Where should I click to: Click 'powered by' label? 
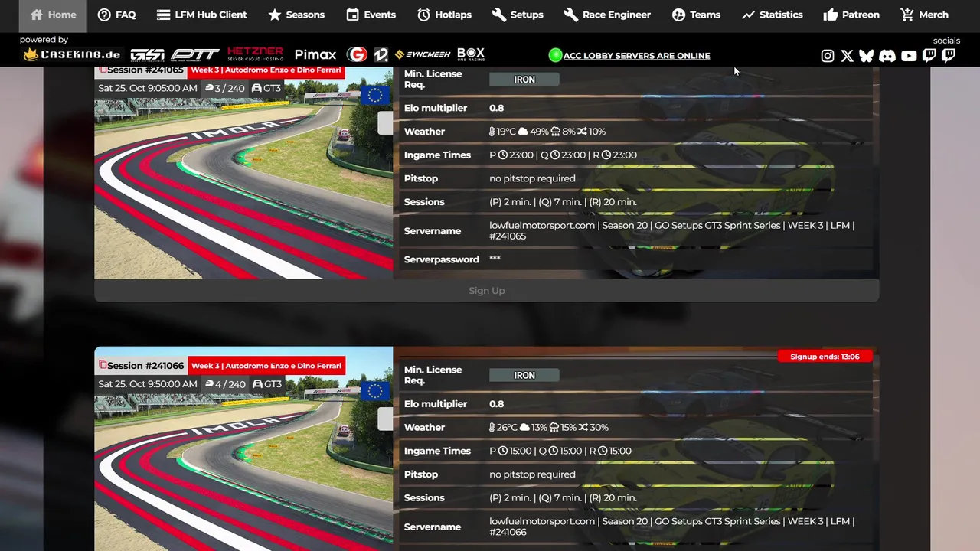point(44,40)
